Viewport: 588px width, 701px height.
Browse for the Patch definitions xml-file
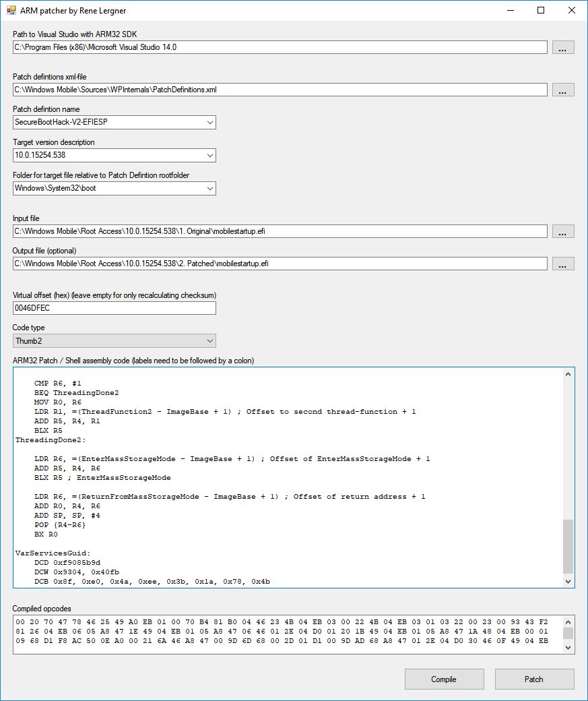tap(563, 90)
